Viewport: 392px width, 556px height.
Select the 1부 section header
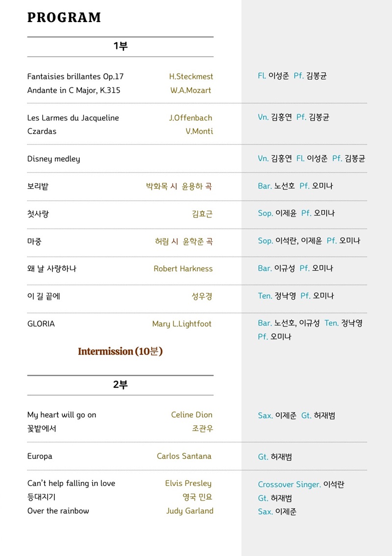pyautogui.click(x=120, y=47)
